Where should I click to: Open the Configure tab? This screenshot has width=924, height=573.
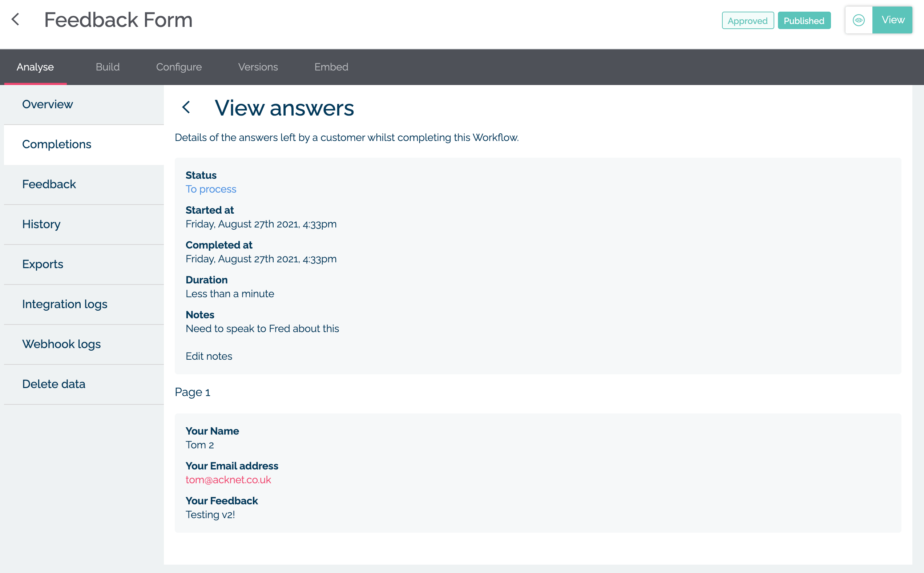[x=179, y=67]
